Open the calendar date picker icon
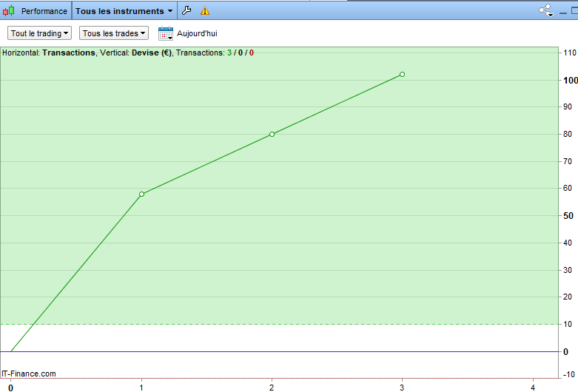The image size is (578, 392). coord(166,33)
